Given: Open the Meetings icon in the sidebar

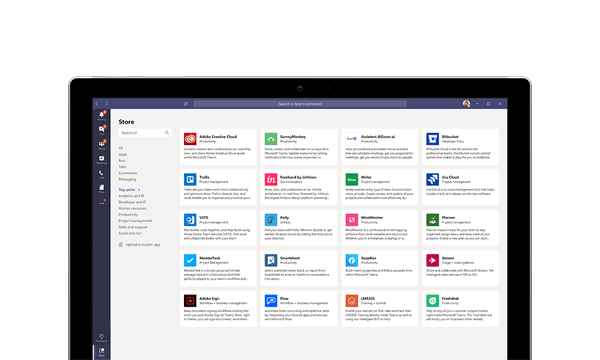Looking at the screenshot, I should pos(101,159).
